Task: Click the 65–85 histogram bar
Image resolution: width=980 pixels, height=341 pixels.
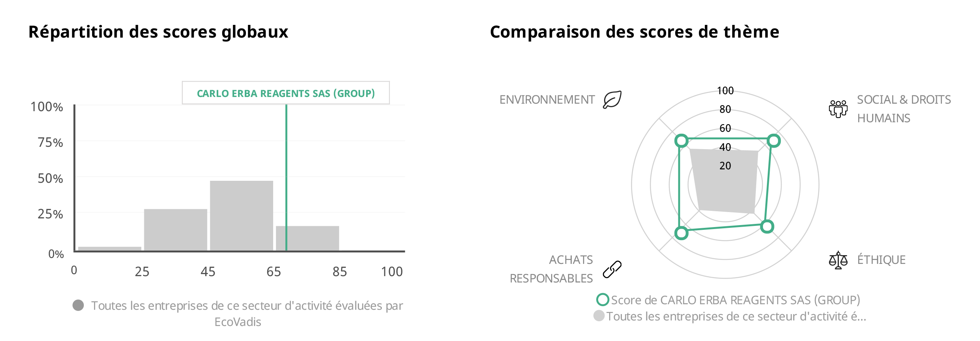Action: (x=312, y=238)
